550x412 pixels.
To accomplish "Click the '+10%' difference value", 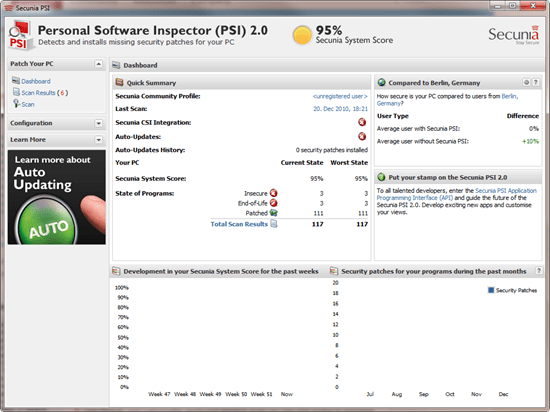I will click(530, 141).
